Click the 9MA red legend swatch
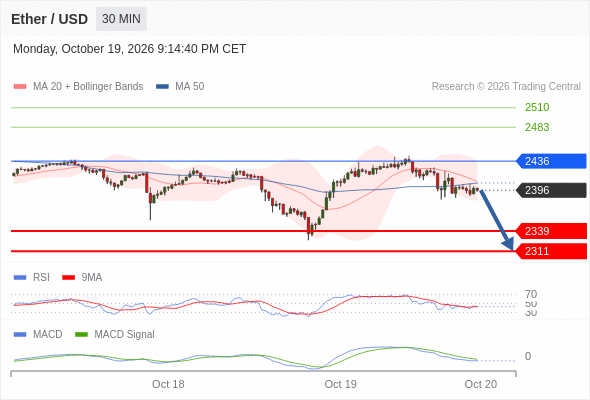Image resolution: width=590 pixels, height=400 pixels. point(68,278)
